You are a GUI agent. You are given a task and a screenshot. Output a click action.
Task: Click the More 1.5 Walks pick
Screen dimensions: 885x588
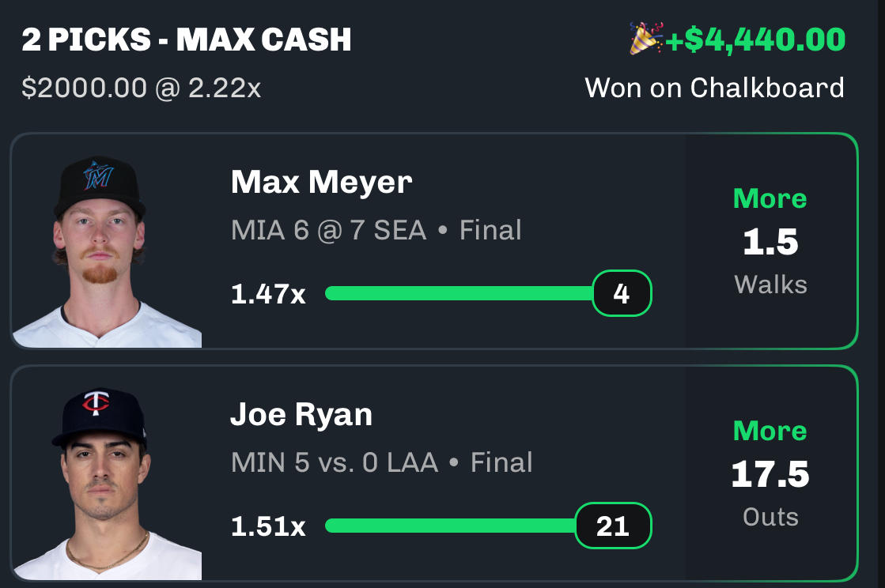click(770, 241)
